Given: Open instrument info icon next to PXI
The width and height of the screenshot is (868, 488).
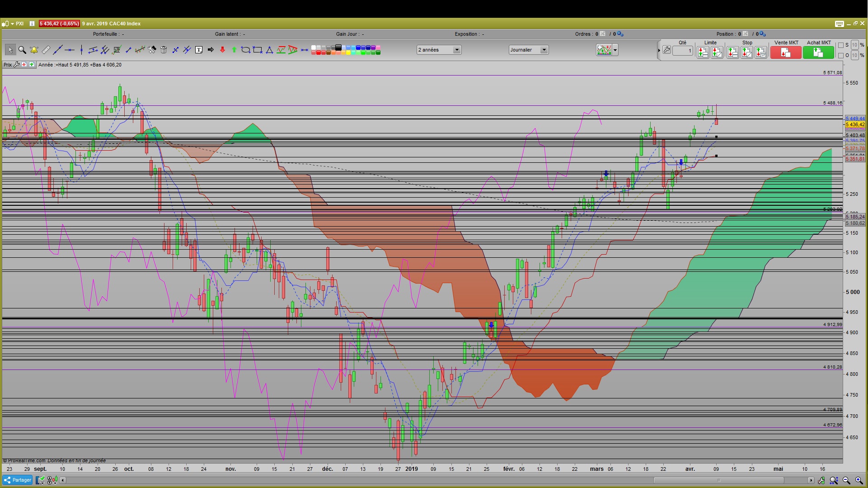Looking at the screenshot, I should pos(32,24).
